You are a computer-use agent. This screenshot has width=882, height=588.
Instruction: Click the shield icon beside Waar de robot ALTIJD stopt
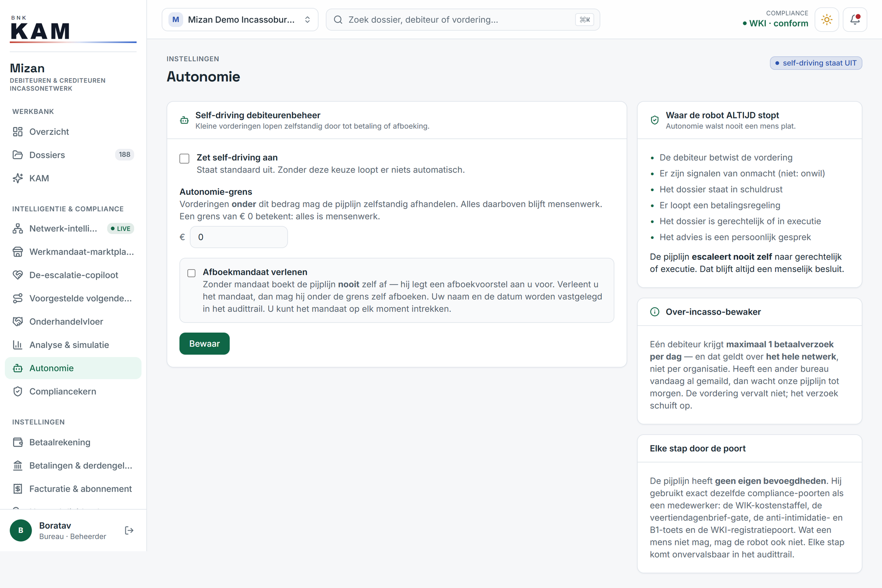(x=655, y=120)
